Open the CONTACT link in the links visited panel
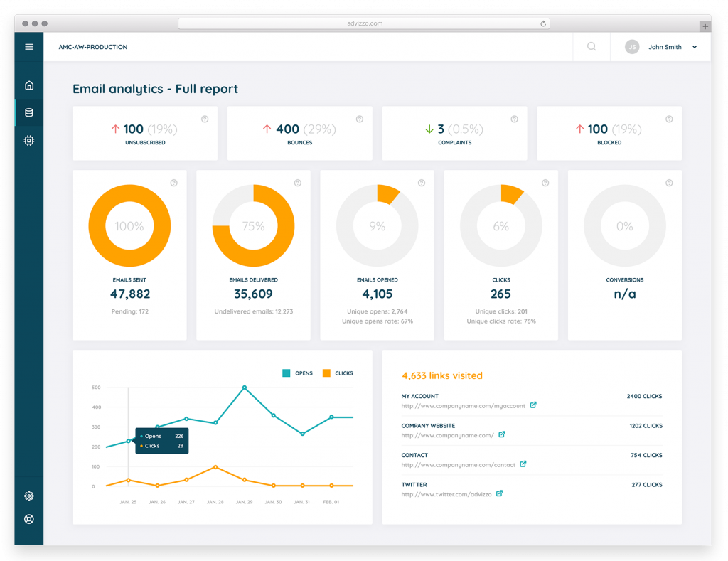 pyautogui.click(x=414, y=455)
